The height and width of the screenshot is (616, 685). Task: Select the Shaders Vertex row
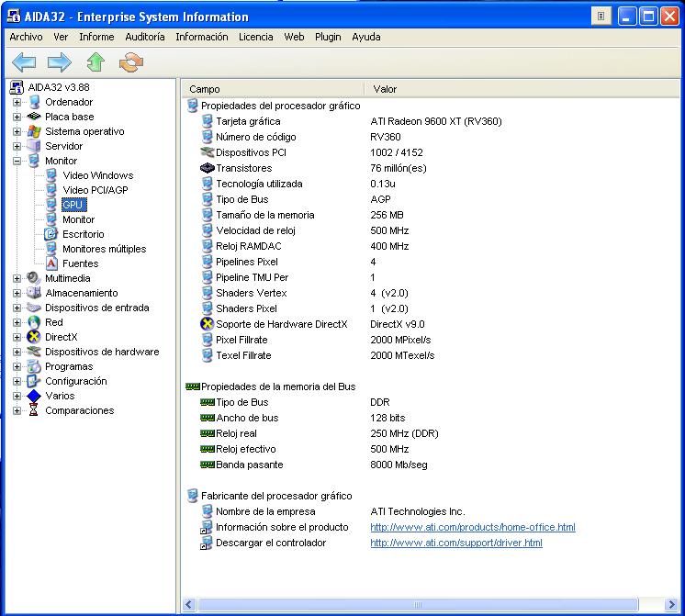[x=431, y=293]
